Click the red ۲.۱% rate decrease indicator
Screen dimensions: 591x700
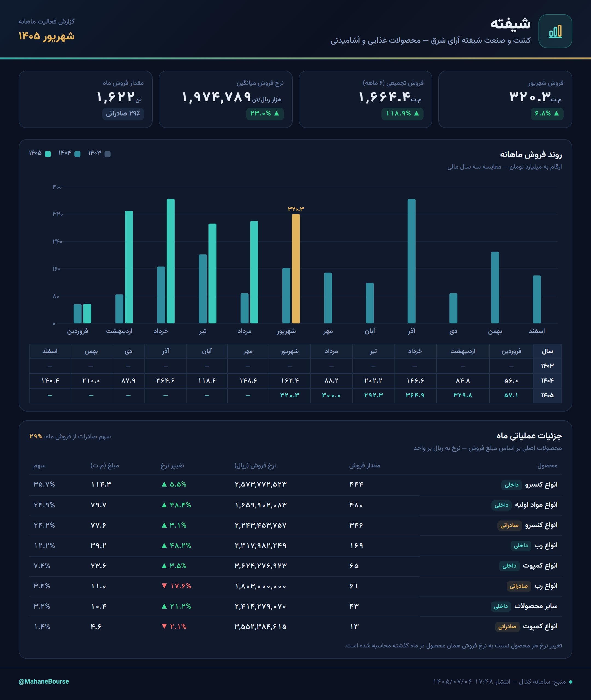pyautogui.click(x=174, y=627)
